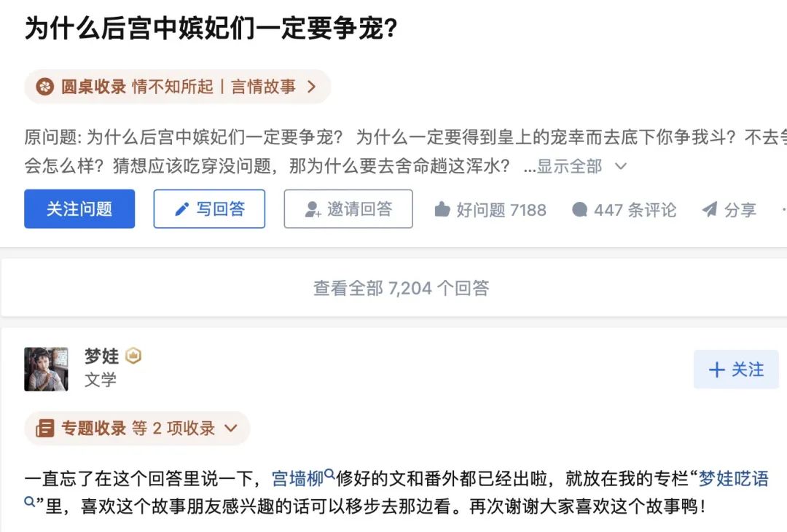Open the 圆桌收录 chevron arrow

312,87
